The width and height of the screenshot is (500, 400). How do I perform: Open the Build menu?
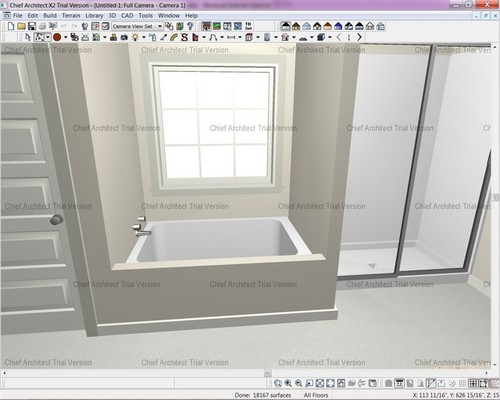[50, 15]
